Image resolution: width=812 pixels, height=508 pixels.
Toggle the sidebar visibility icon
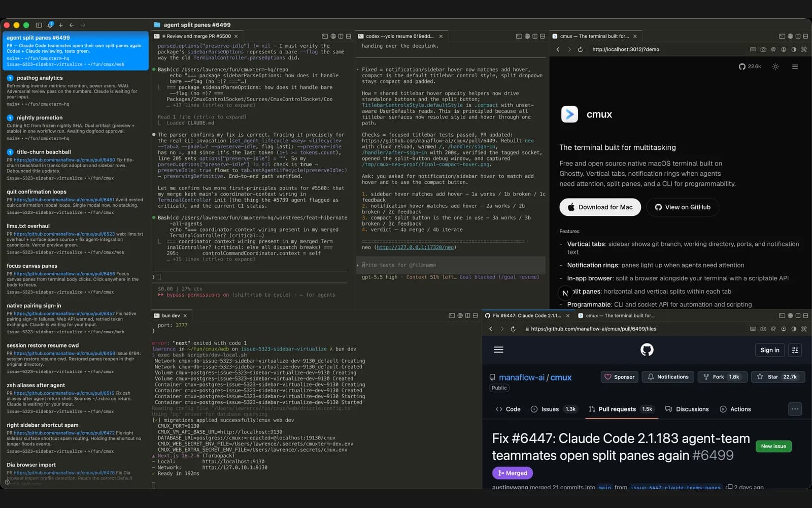(x=39, y=25)
